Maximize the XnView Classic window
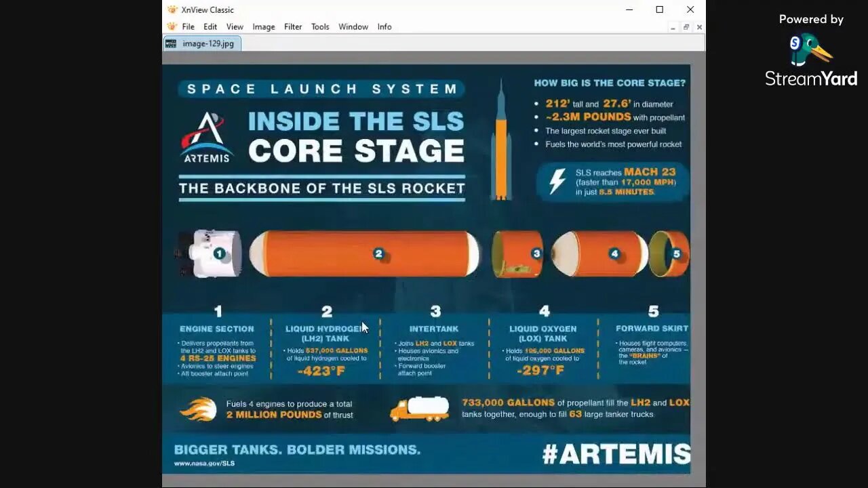Image resolution: width=868 pixels, height=488 pixels. coord(660,9)
